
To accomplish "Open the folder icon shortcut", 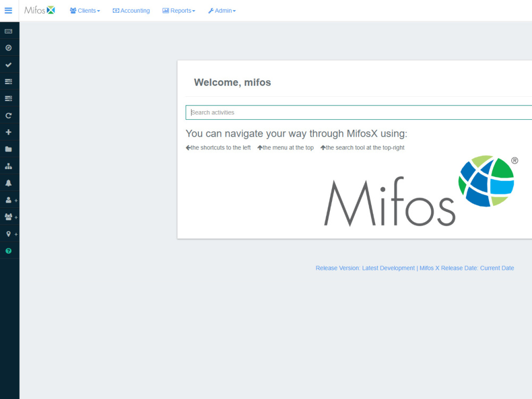I will 9,149.
